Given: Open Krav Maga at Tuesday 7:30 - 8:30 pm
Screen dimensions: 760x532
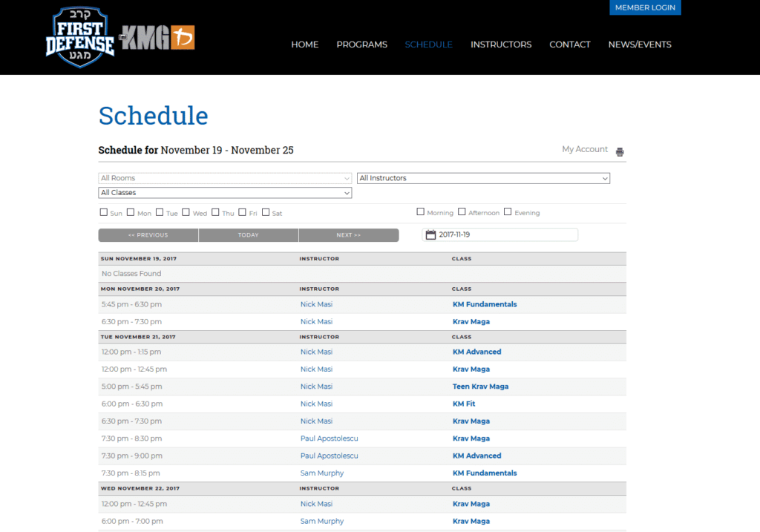Looking at the screenshot, I should click(471, 439).
